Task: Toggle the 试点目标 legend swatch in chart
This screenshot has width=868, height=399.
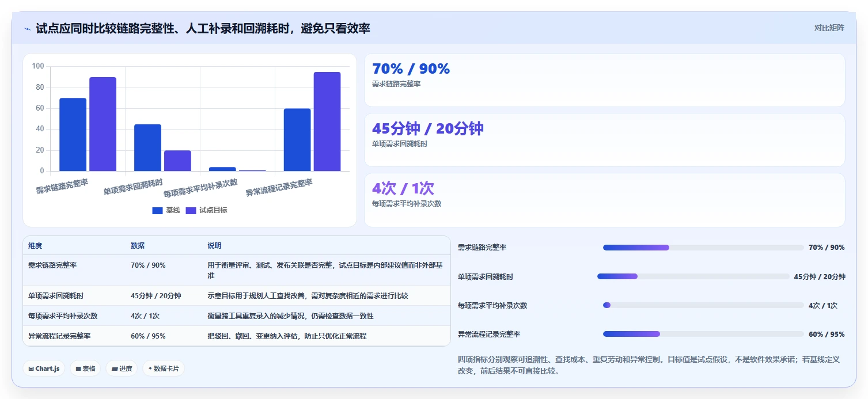Action: coord(191,211)
